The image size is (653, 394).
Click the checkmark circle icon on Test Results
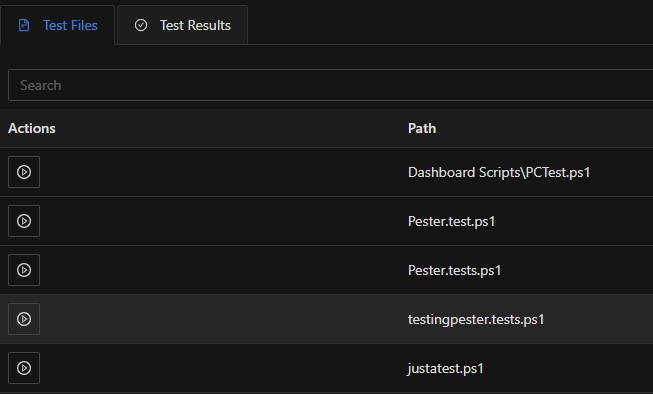coord(141,25)
